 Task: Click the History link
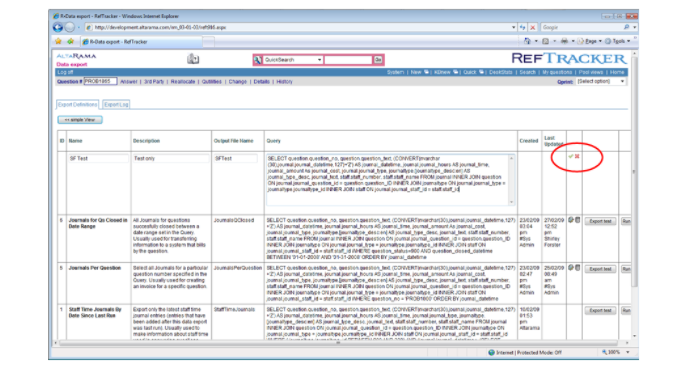(x=284, y=82)
